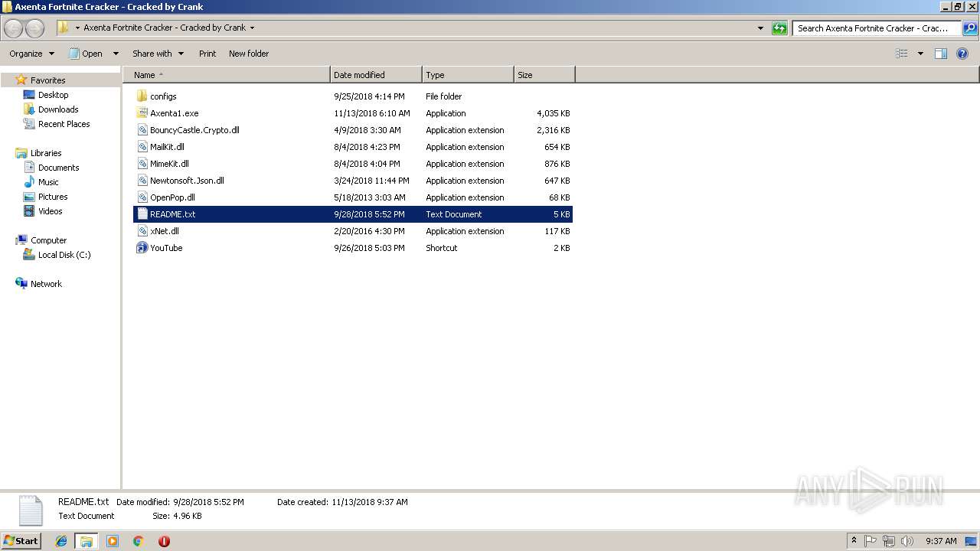Click the Windows Explorer taskbar icon
This screenshot has width=980, height=551.
(87, 541)
